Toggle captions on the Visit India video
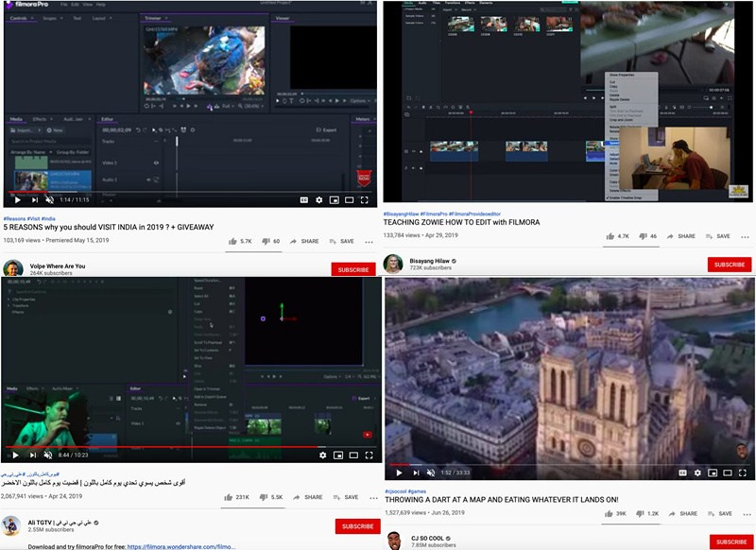 [x=303, y=199]
